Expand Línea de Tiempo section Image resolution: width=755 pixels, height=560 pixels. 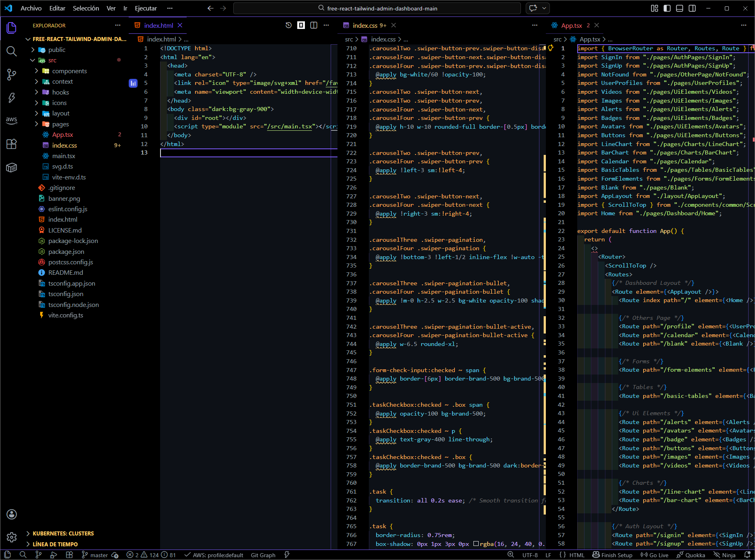pyautogui.click(x=55, y=544)
